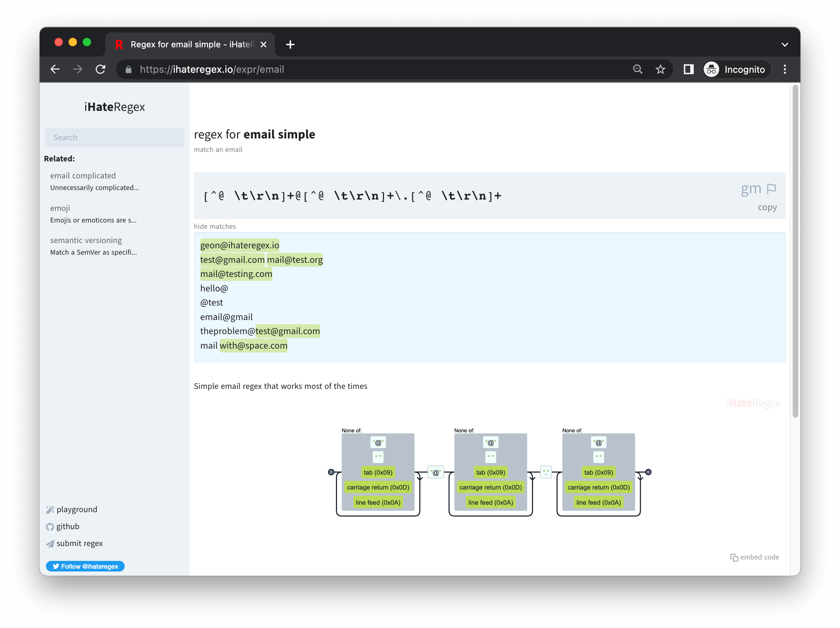840x628 pixels.
Task: Click the copy regex button
Action: pos(767,207)
